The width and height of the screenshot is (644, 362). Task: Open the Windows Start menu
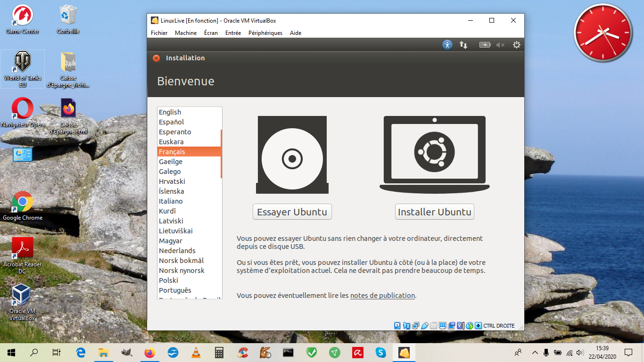tap(11, 352)
